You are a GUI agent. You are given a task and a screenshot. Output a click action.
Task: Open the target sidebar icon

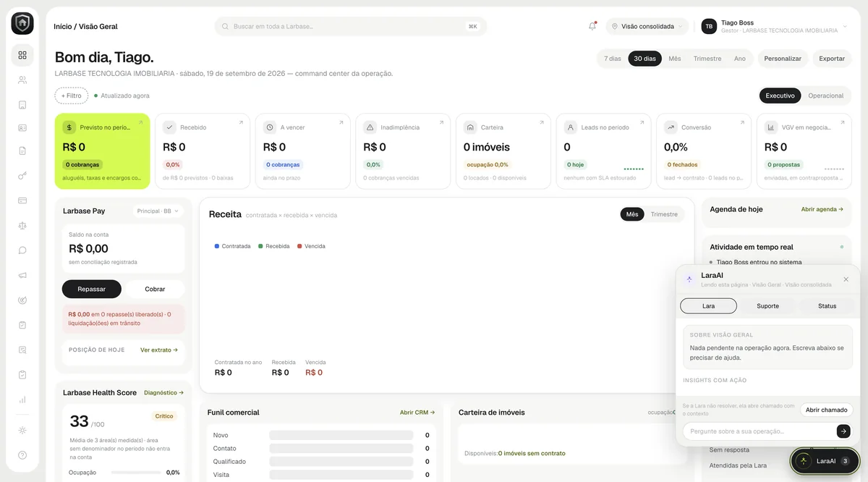coord(22,300)
